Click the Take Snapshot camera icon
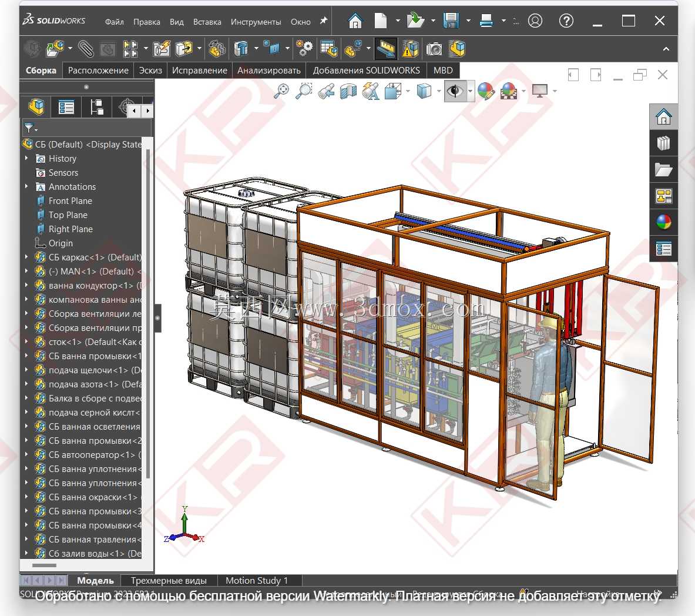The image size is (695, 616). (x=434, y=49)
